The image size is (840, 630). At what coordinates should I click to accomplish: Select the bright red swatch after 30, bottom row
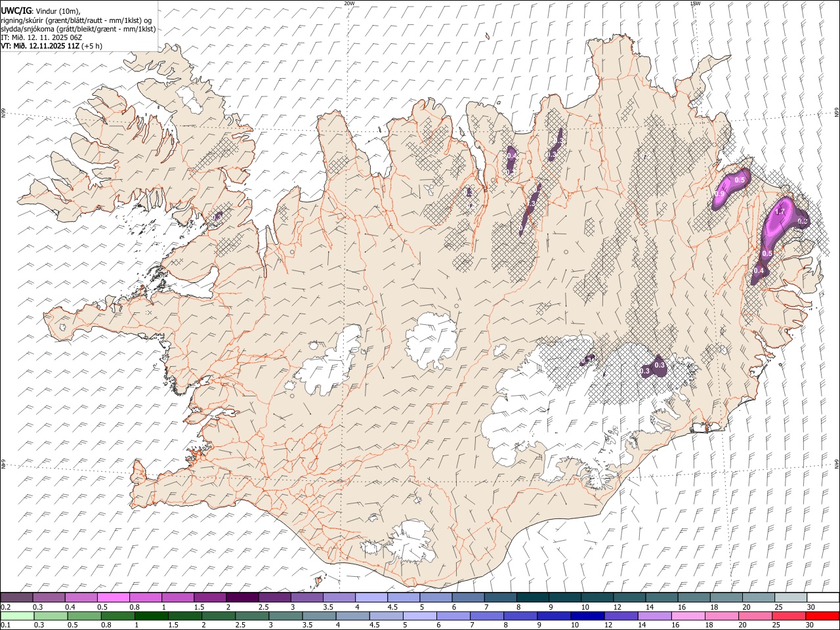click(822, 616)
